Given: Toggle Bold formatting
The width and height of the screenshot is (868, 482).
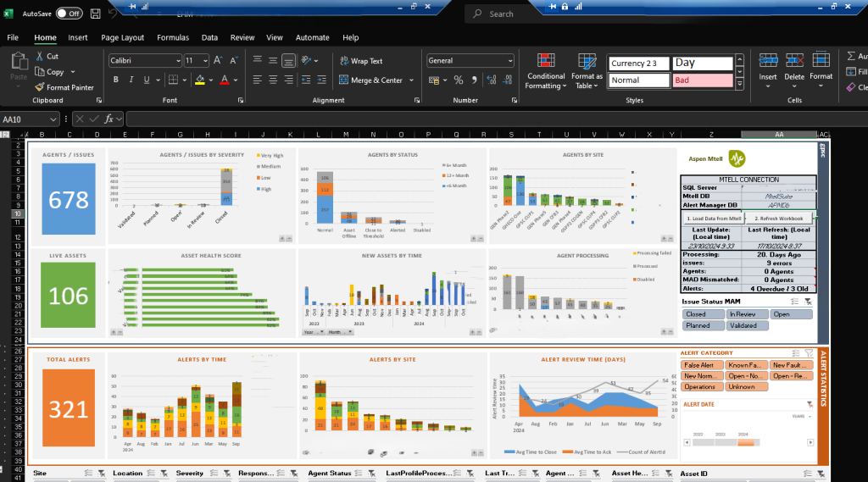Looking at the screenshot, I should click(x=115, y=80).
